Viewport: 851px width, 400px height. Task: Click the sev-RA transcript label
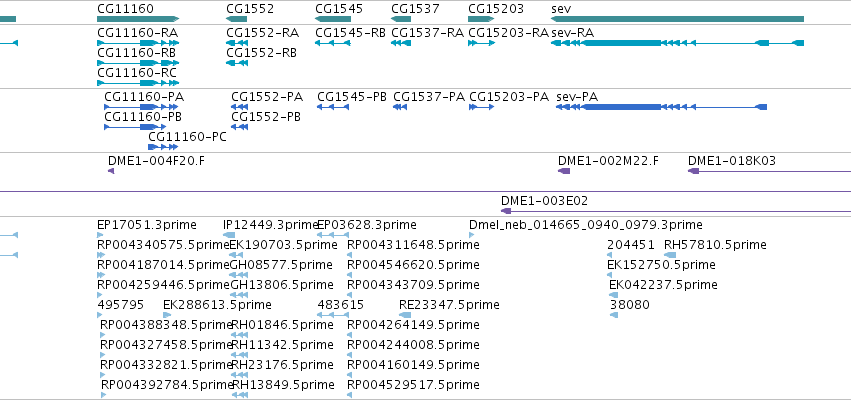coord(573,33)
